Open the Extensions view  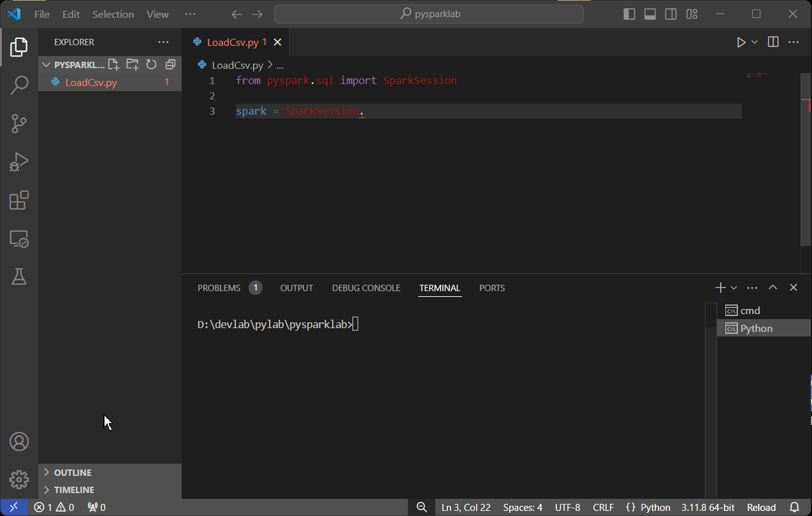(19, 201)
